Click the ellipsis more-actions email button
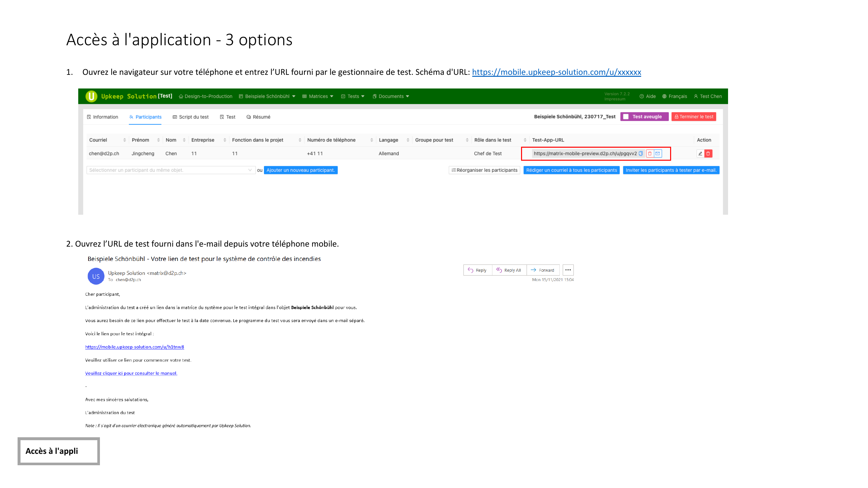 pos(568,270)
